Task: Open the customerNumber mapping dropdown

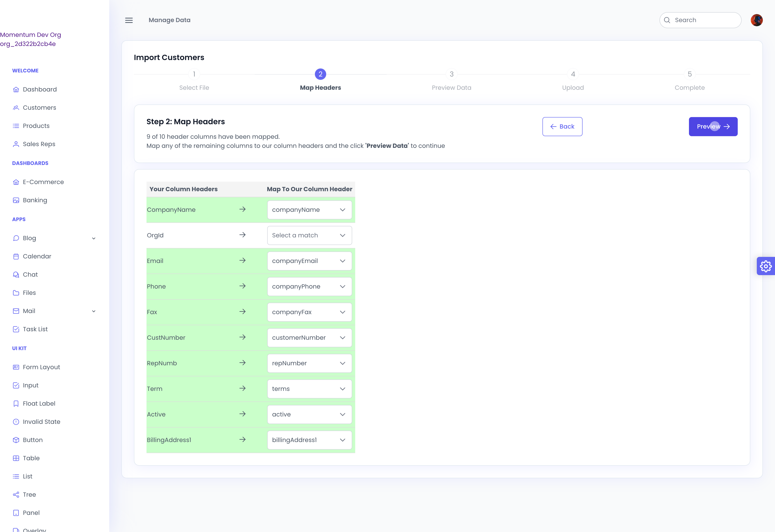Action: pos(309,338)
